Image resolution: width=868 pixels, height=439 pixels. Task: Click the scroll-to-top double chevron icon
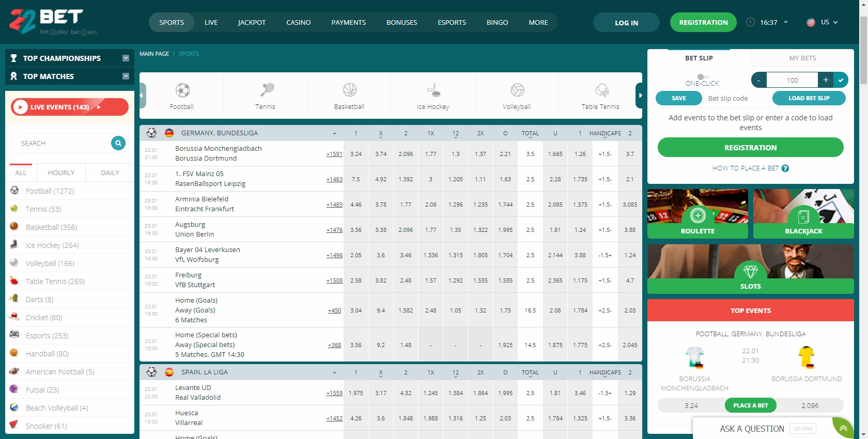coord(843,428)
